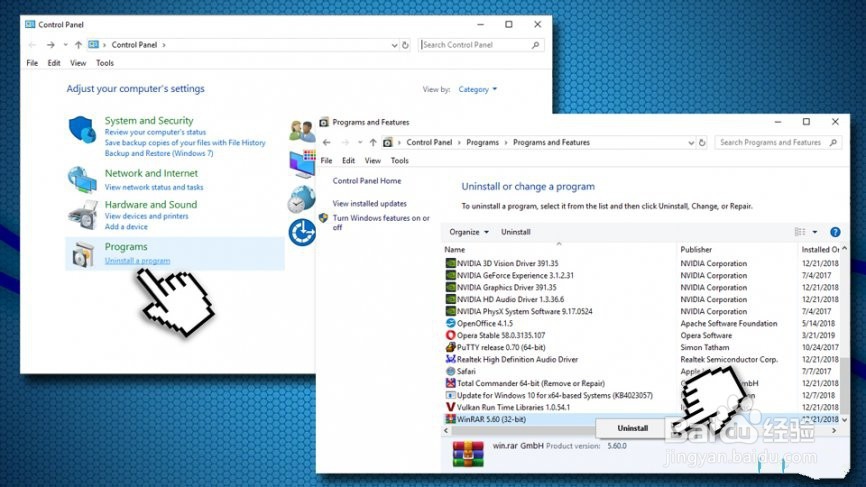Image resolution: width=866 pixels, height=487 pixels.
Task: Click shield icon beside Turn Windows features
Action: pyautogui.click(x=324, y=218)
